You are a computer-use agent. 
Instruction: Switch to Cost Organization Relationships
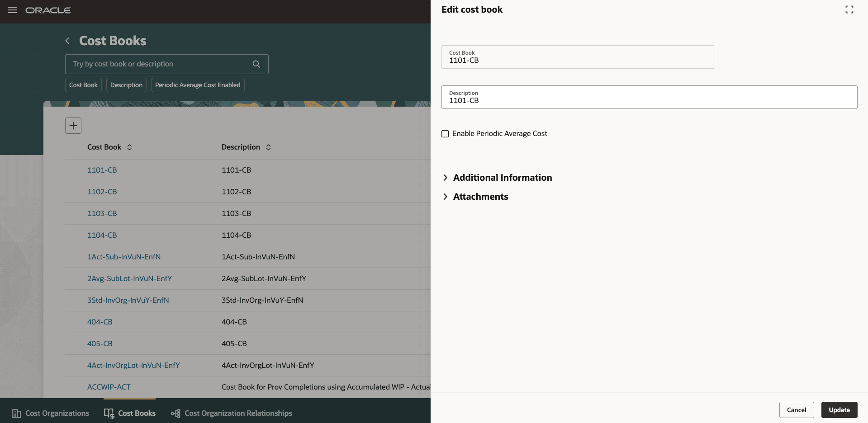click(x=238, y=413)
